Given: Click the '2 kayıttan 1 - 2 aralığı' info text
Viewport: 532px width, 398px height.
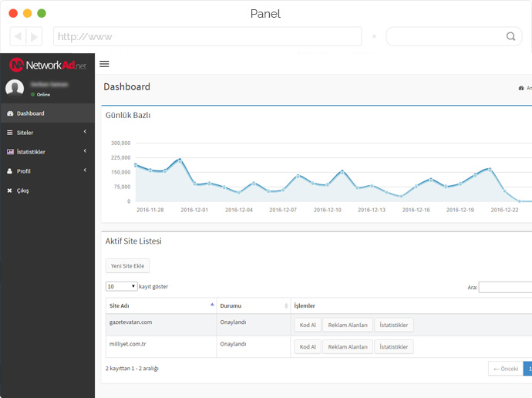Looking at the screenshot, I should 132,369.
